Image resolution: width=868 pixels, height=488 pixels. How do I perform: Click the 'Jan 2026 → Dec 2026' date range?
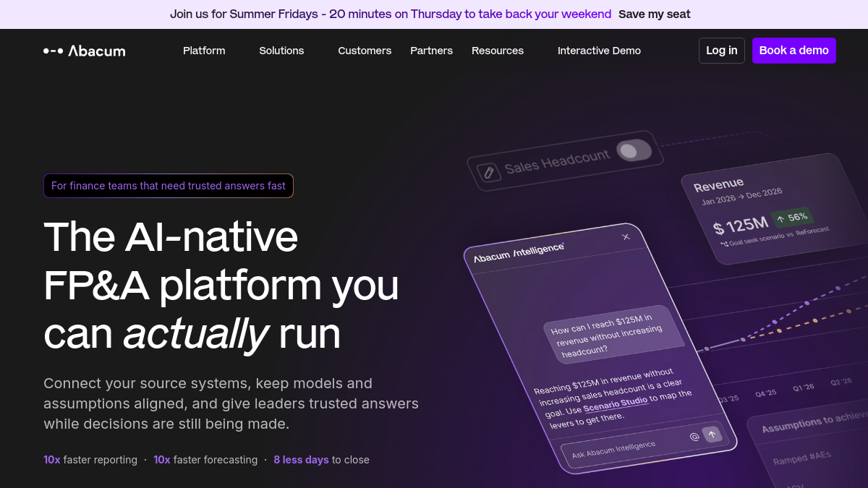(x=743, y=198)
